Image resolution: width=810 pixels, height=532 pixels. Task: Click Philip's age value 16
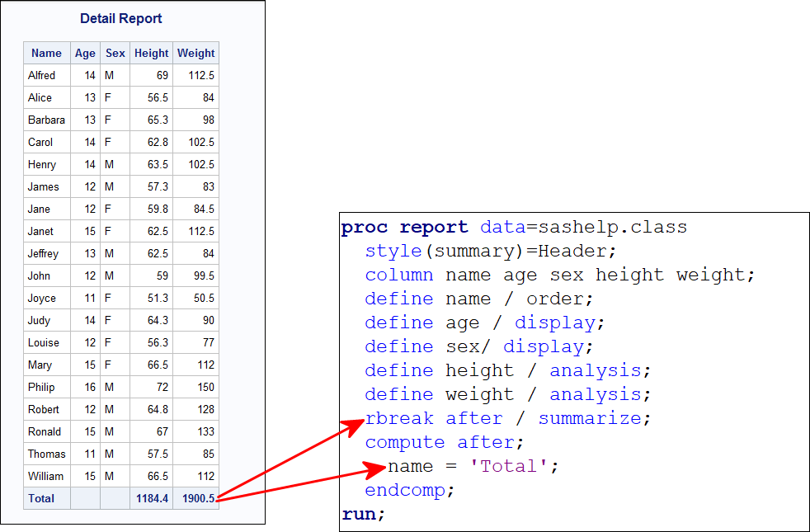(91, 387)
